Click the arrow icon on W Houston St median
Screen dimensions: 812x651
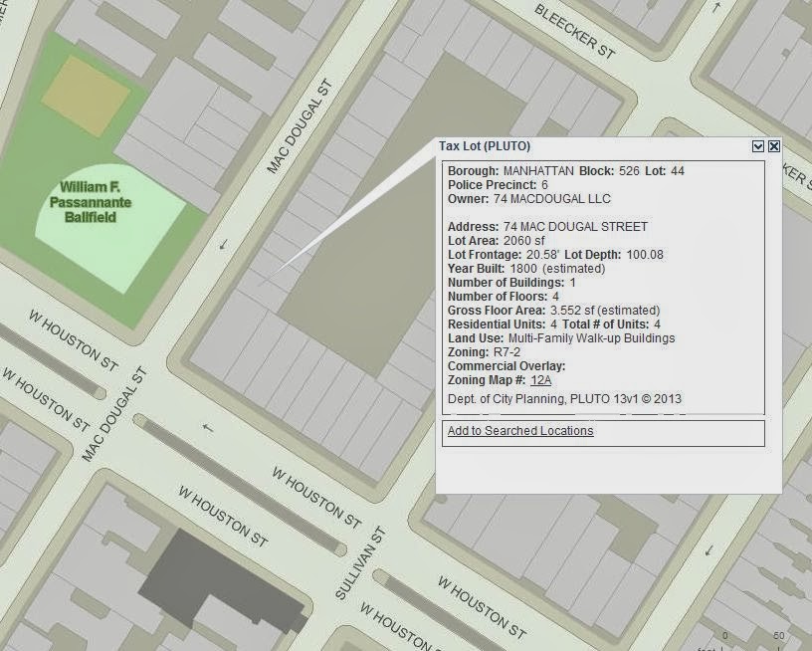pyautogui.click(x=207, y=427)
